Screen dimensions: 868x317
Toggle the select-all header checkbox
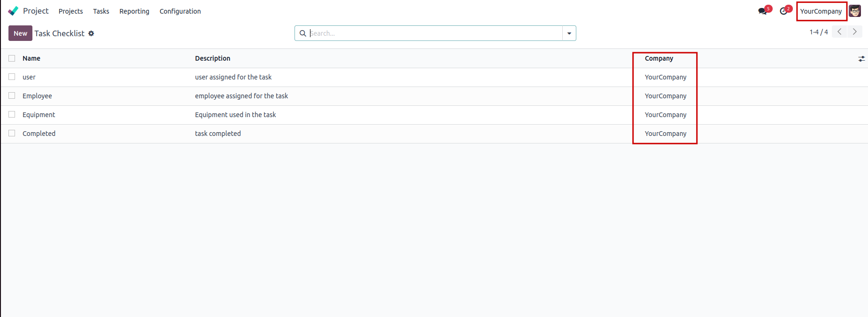click(x=12, y=58)
